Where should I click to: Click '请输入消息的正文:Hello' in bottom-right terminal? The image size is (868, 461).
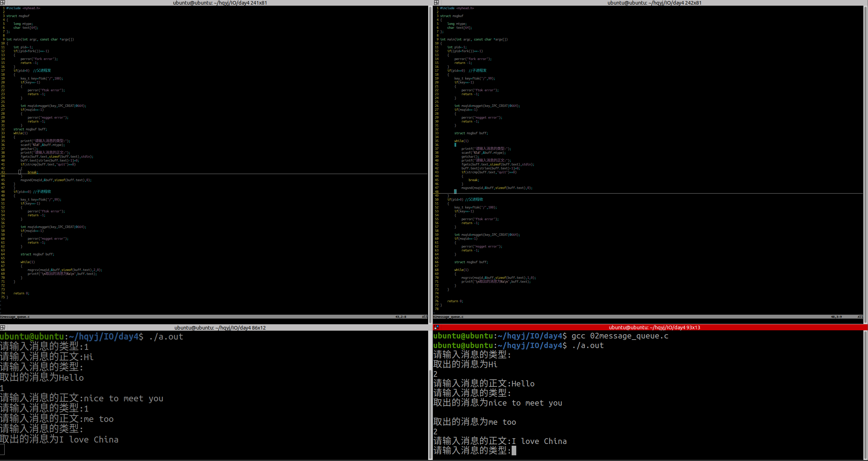(x=484, y=384)
